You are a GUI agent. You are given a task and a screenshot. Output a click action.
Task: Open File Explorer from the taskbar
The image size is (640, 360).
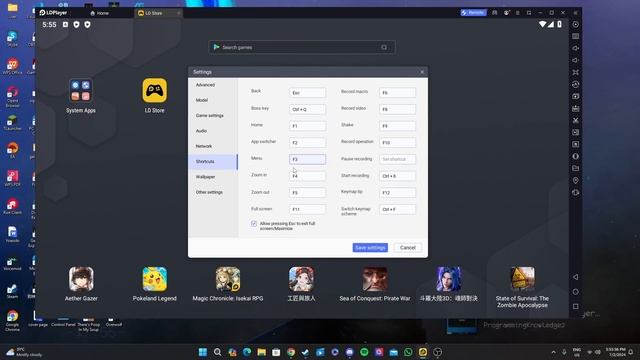262,352
